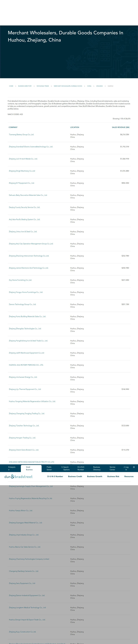Open the Search Options magnifier icon
This screenshot has width=138, height=644.
tap(62, 467)
